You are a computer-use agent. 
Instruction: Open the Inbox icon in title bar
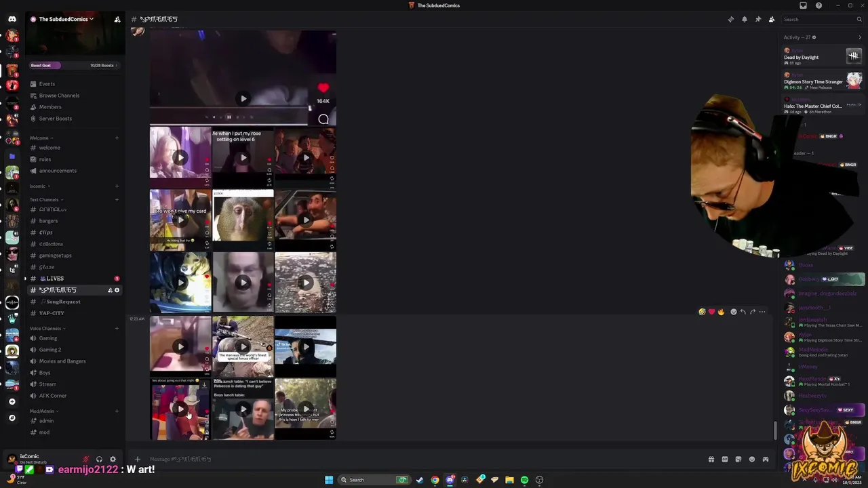[803, 5]
